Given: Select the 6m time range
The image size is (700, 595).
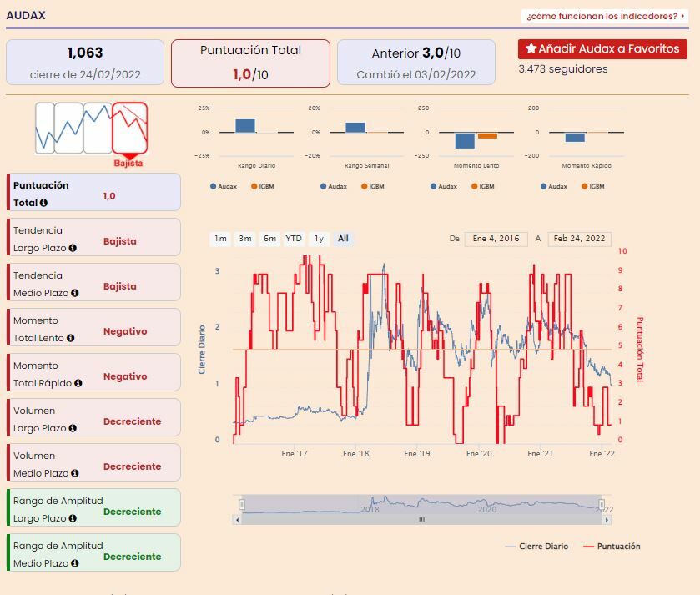Looking at the screenshot, I should pos(269,239).
